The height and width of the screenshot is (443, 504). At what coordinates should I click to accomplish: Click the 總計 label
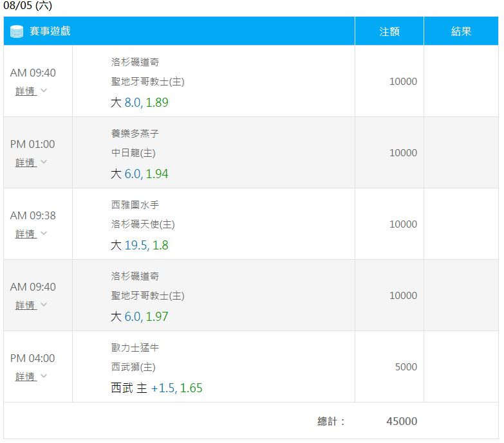point(331,421)
